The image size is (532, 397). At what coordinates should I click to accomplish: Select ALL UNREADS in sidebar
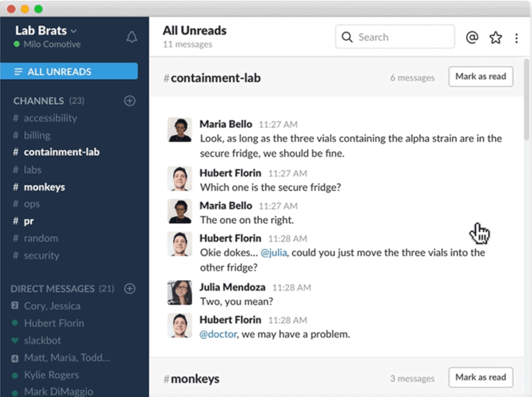click(69, 71)
